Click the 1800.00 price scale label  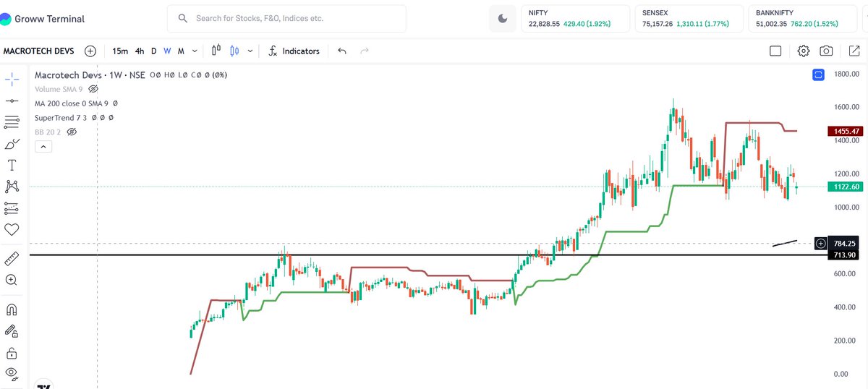click(x=846, y=74)
